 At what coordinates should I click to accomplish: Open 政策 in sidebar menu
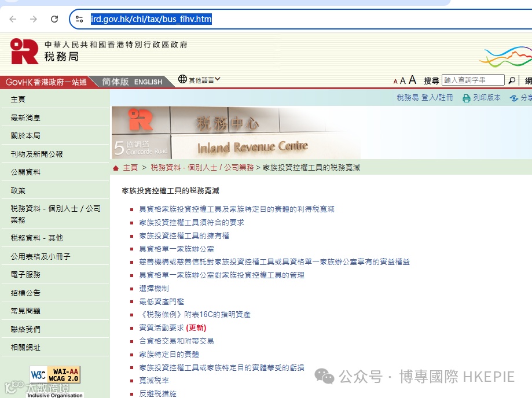[17, 190]
